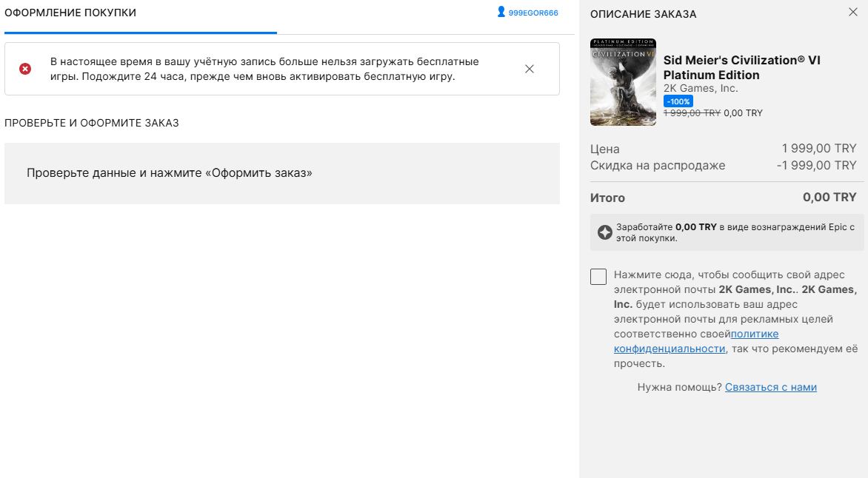Click the 'ОПИСАНИЕ ЗАКАЗА' panel heading
The width and height of the screenshot is (868, 478).
pos(644,14)
